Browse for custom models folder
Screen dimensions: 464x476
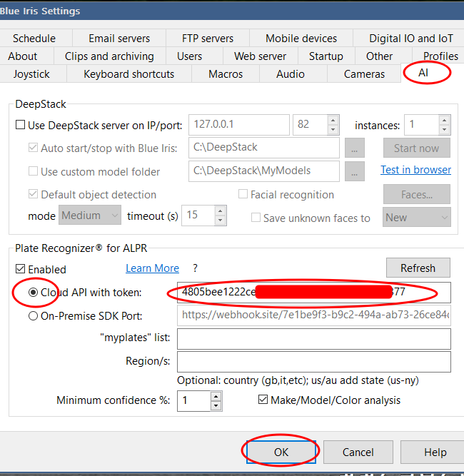pos(354,171)
